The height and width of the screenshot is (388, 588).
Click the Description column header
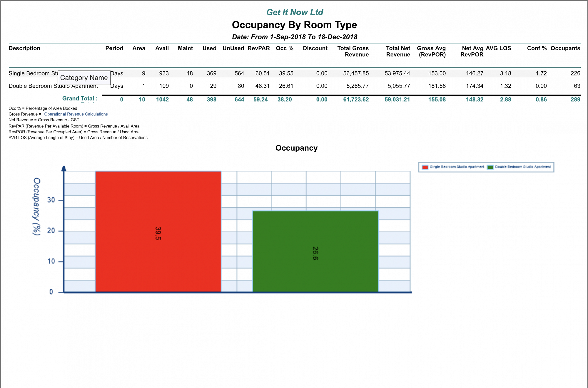tap(24, 48)
